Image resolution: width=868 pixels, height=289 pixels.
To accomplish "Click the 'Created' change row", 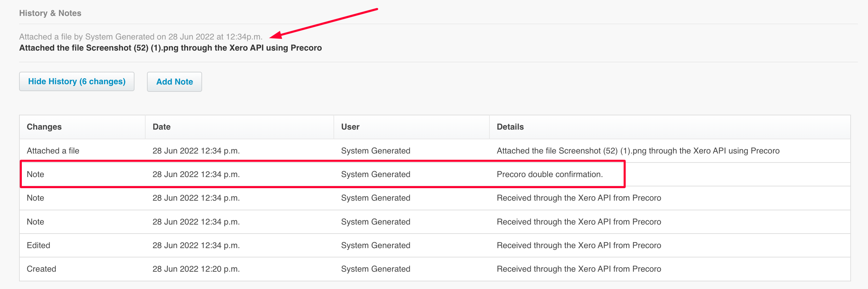I will coord(435,269).
